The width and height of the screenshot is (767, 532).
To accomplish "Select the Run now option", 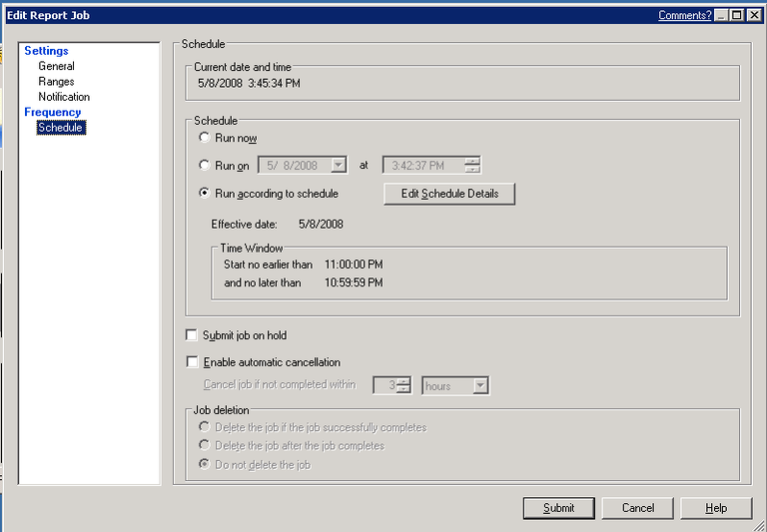I will 205,138.
